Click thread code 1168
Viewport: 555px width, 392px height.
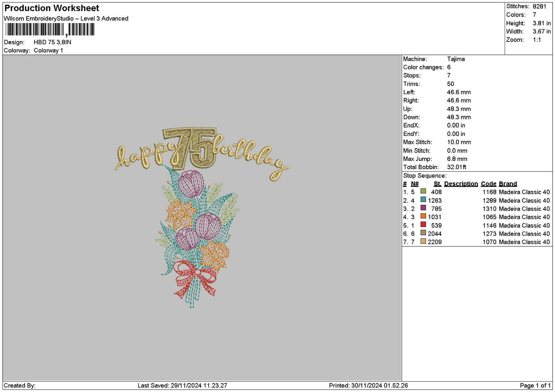pos(490,192)
